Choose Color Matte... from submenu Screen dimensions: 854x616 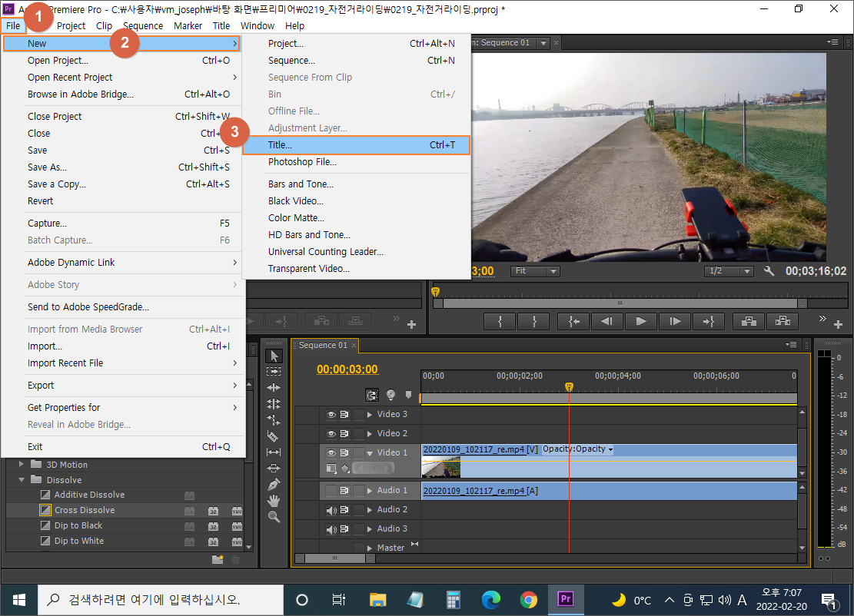pyautogui.click(x=356, y=217)
